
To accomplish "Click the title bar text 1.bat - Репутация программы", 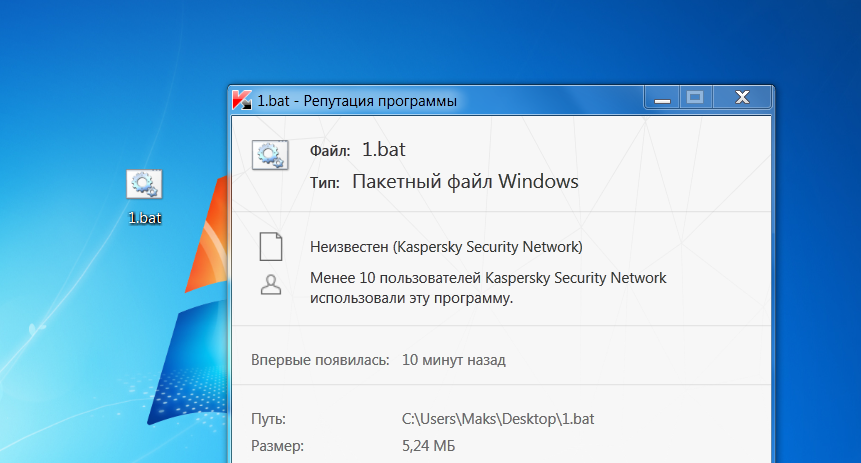I will point(357,100).
